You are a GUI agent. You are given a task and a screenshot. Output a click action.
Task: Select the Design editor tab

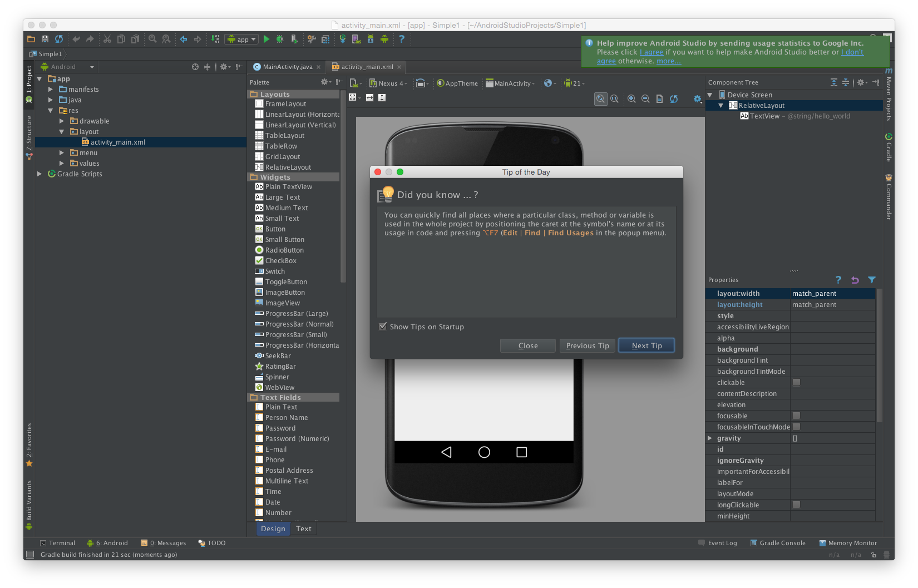click(x=273, y=528)
